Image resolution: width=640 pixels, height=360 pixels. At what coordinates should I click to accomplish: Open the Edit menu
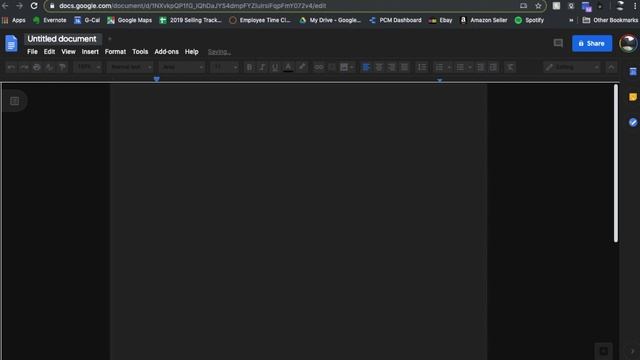(49, 52)
